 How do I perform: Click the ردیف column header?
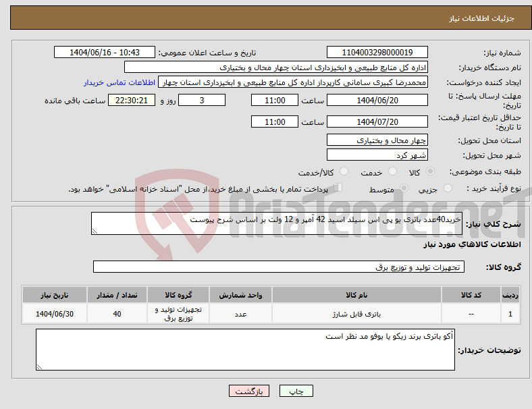click(510, 295)
